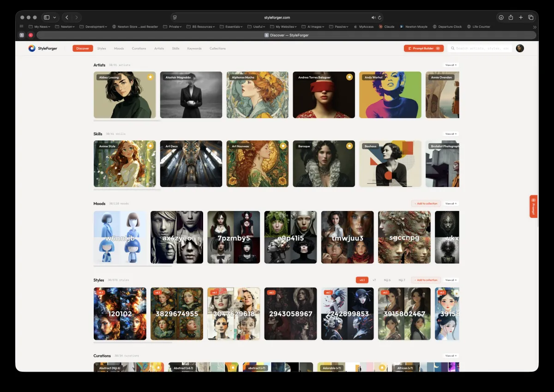Screen dimensions: 554x392
Task: Expand the Development bookmarks folder
Action: tap(93, 27)
